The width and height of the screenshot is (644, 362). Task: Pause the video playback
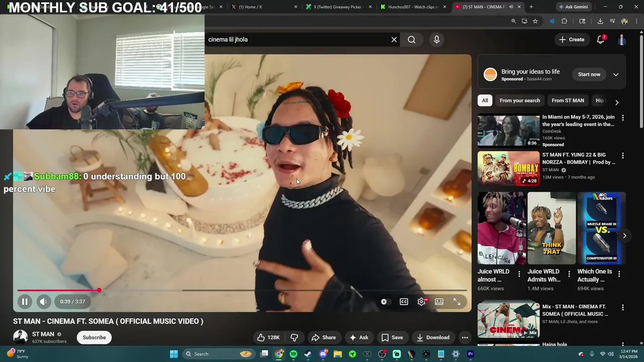pyautogui.click(x=24, y=302)
